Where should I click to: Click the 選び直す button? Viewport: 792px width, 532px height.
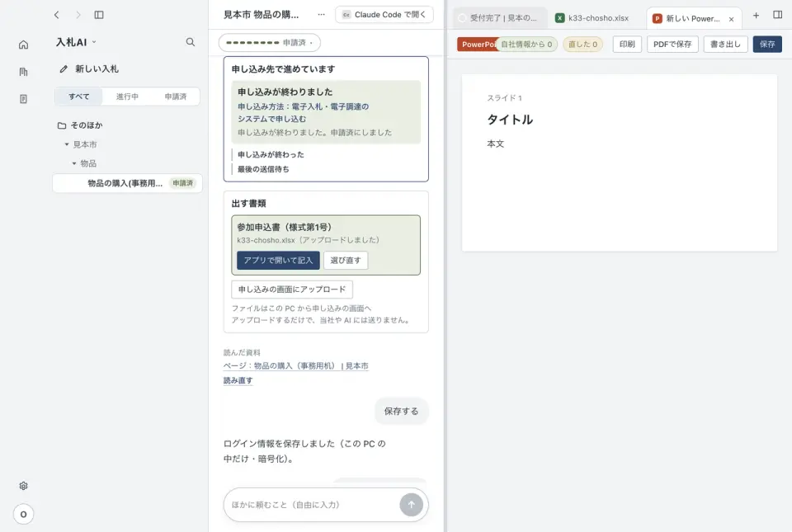tap(346, 261)
